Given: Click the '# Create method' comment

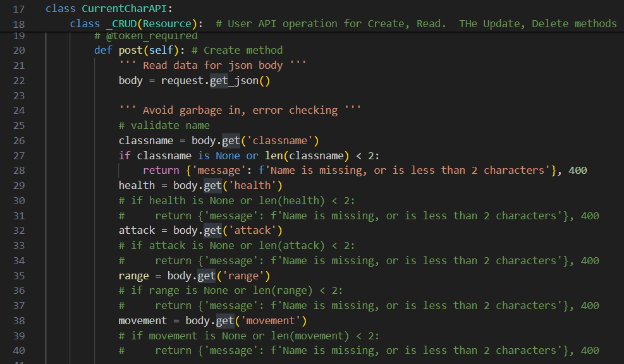Looking at the screenshot, I should pyautogui.click(x=237, y=51).
